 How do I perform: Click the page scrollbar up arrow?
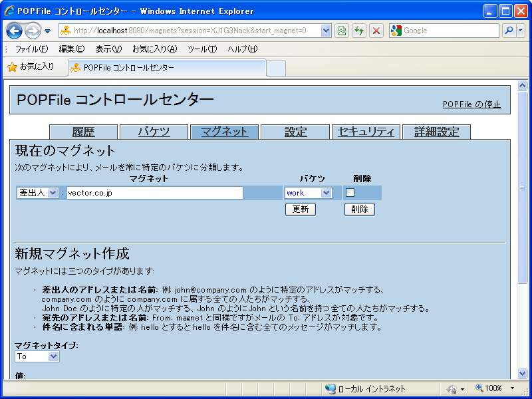click(523, 85)
